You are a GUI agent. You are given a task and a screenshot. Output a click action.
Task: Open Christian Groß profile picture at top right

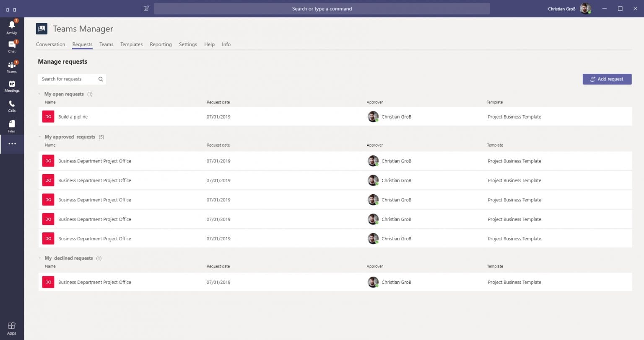(x=585, y=8)
